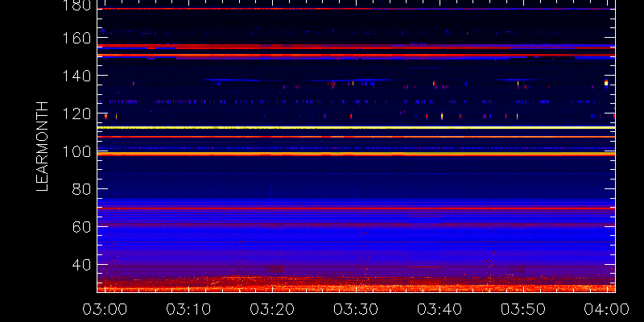This screenshot has height=322, width=644.
Task: Click the 03:10 time axis label
Action: (x=188, y=309)
